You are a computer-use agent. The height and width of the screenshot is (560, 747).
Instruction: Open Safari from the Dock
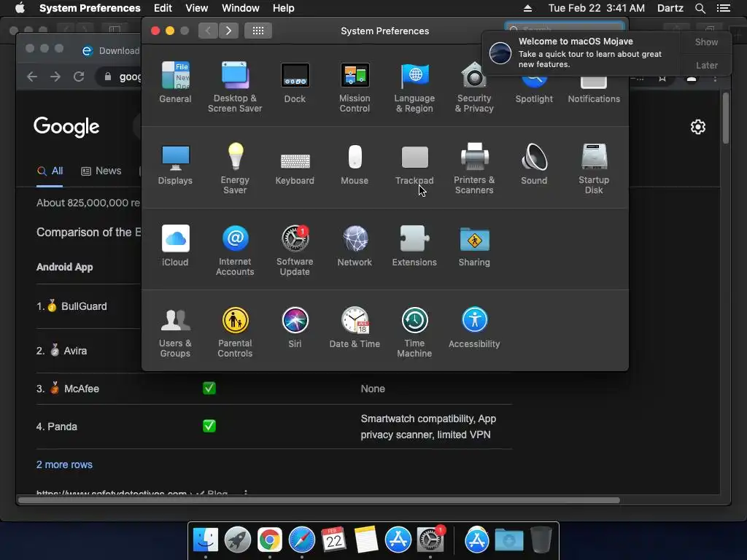(301, 540)
